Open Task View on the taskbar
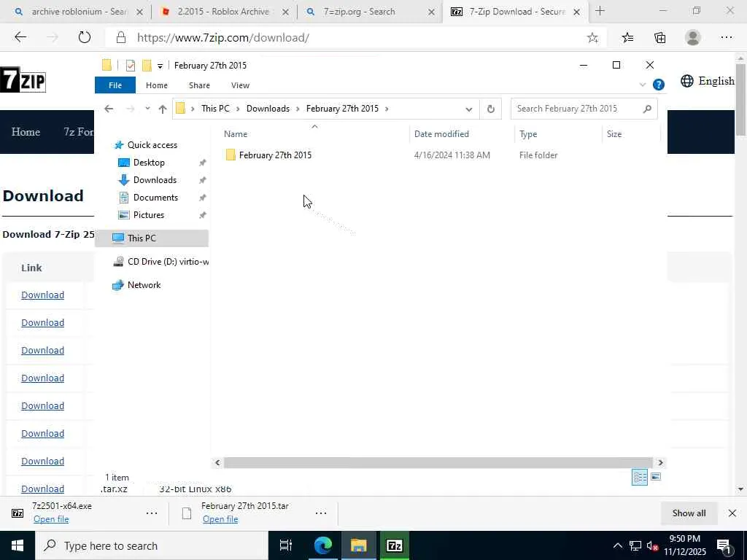Viewport: 747px width, 560px height. (286, 545)
